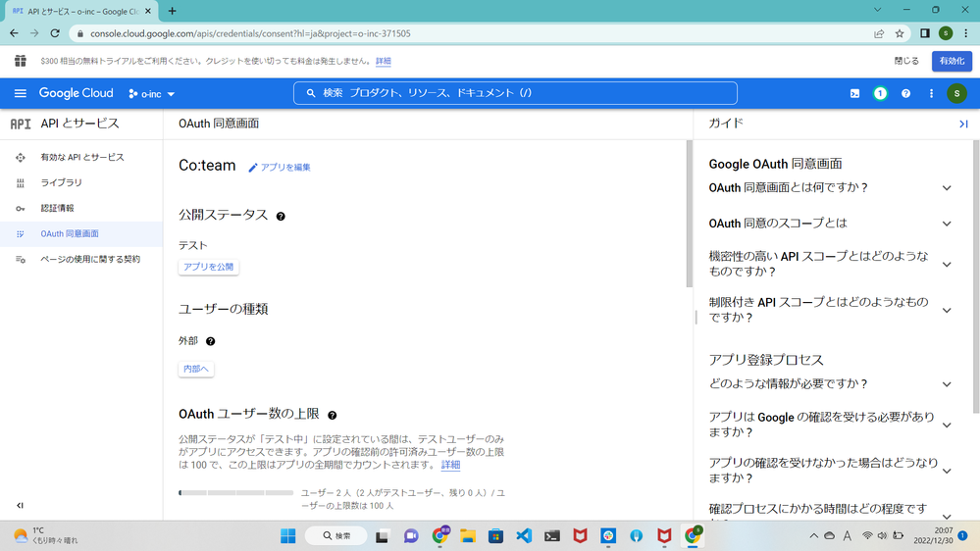Screen dimensions: 980x551
Task: Open Chrome tab search dropdown arrow
Action: (878, 10)
